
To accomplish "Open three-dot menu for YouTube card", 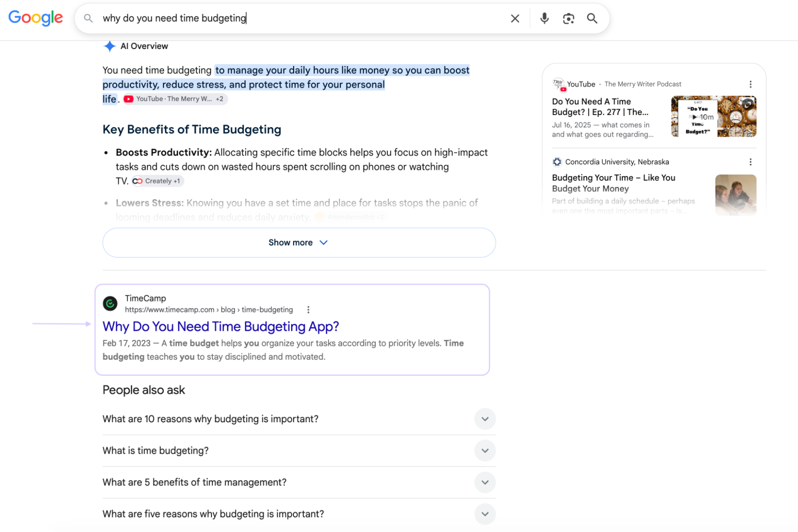I will [750, 84].
